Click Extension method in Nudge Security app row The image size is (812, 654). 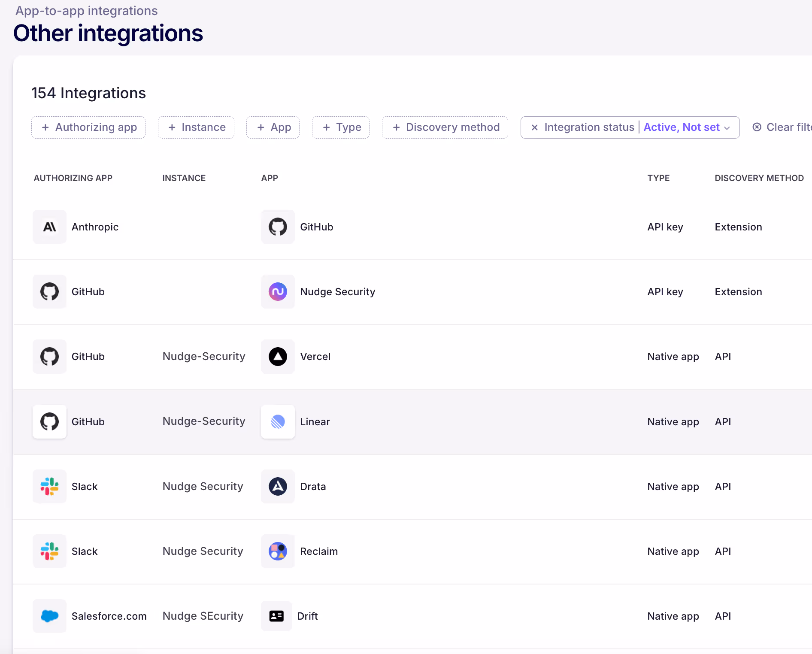coord(739,292)
